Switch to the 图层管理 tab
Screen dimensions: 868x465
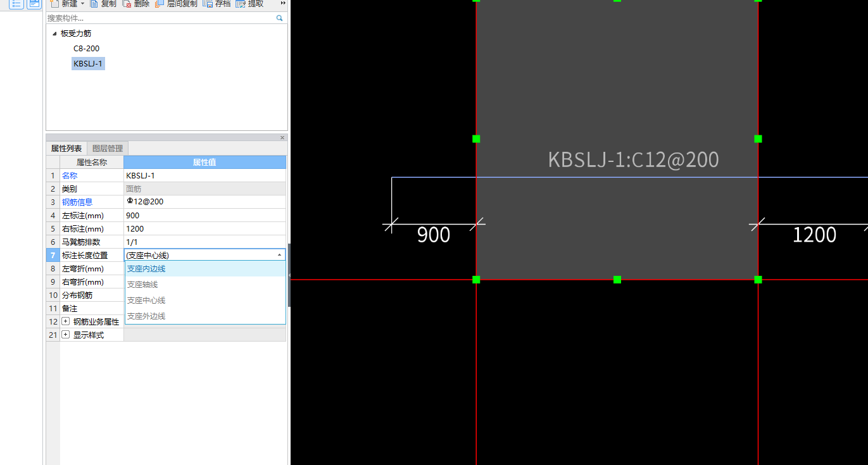tap(108, 149)
